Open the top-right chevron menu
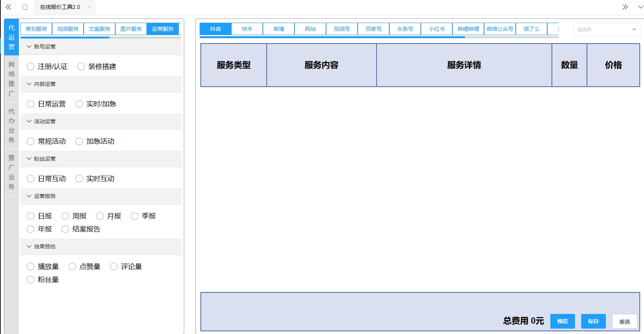The image size is (644, 334). pos(640,7)
